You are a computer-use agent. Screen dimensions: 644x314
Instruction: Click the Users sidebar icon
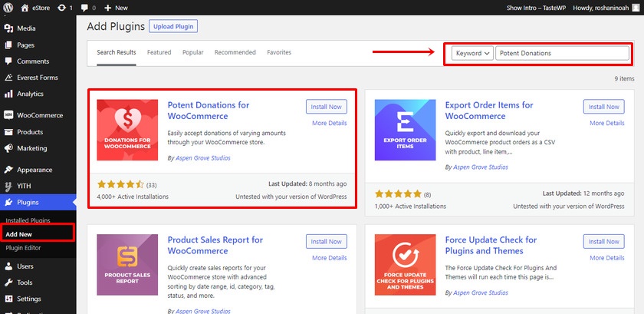point(8,266)
